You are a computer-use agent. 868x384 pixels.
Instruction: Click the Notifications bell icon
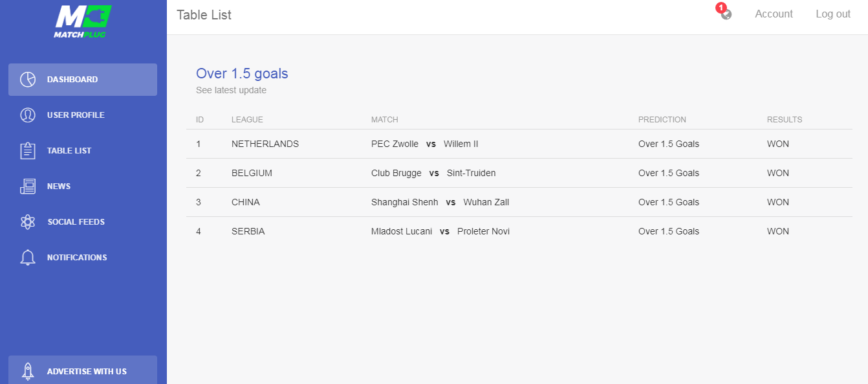tap(28, 258)
